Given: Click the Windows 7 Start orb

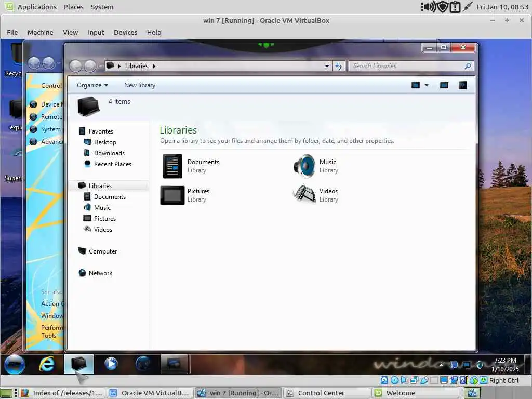Looking at the screenshot, I should (x=15, y=364).
